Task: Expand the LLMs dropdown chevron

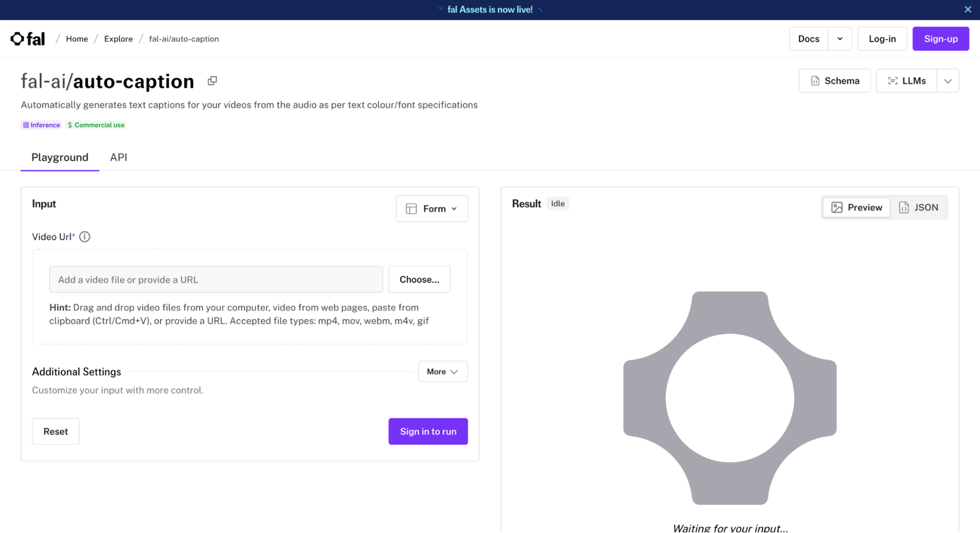Action: (x=948, y=81)
